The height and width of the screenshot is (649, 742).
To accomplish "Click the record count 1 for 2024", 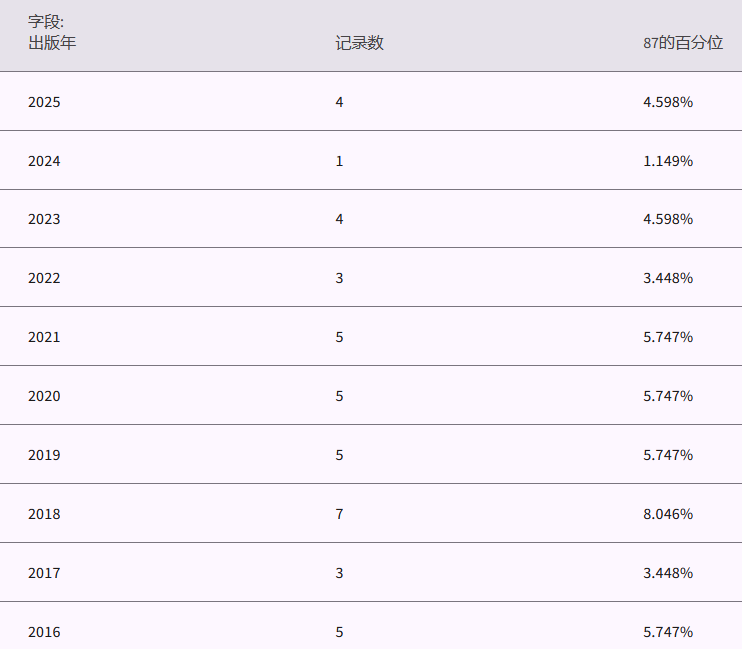I will 340,160.
